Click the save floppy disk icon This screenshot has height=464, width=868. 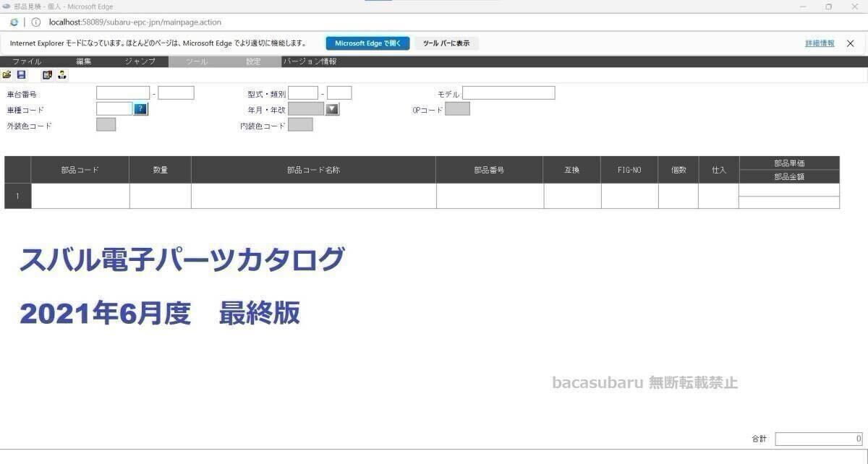point(22,74)
